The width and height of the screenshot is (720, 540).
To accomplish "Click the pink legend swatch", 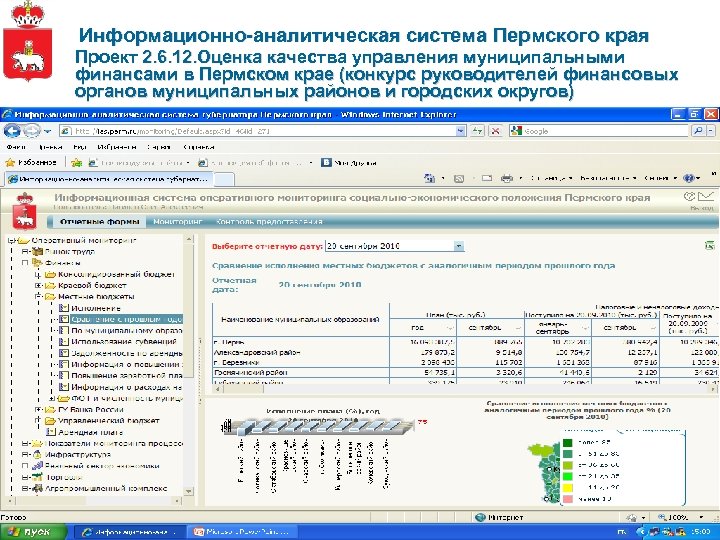I will pos(568,499).
